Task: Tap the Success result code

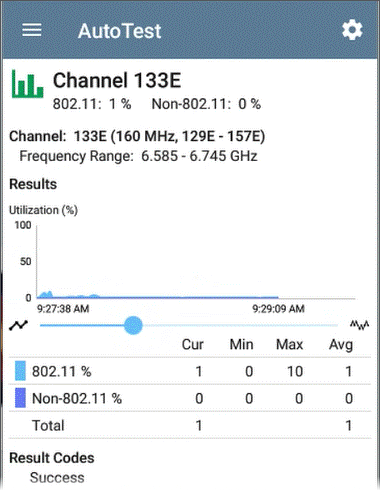Action: (57, 478)
